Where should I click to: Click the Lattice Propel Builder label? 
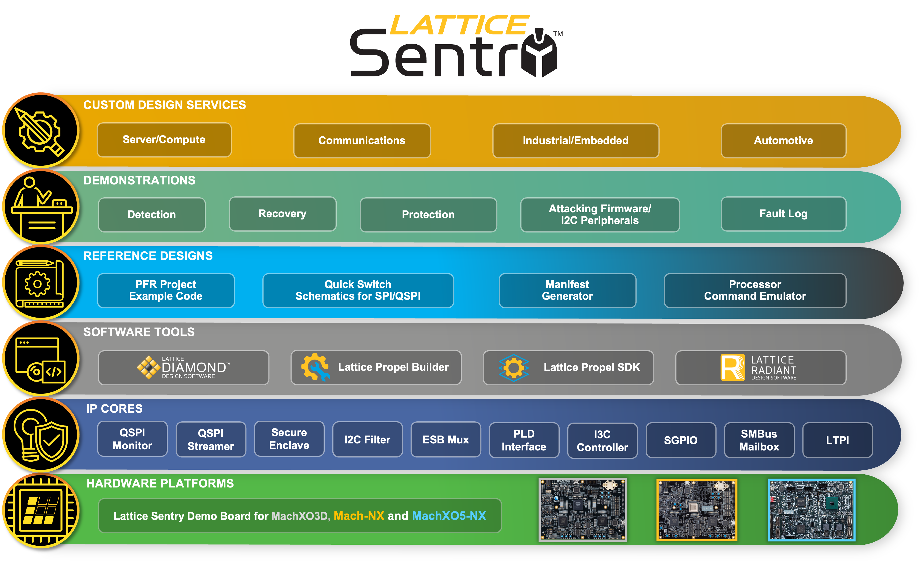coord(393,367)
